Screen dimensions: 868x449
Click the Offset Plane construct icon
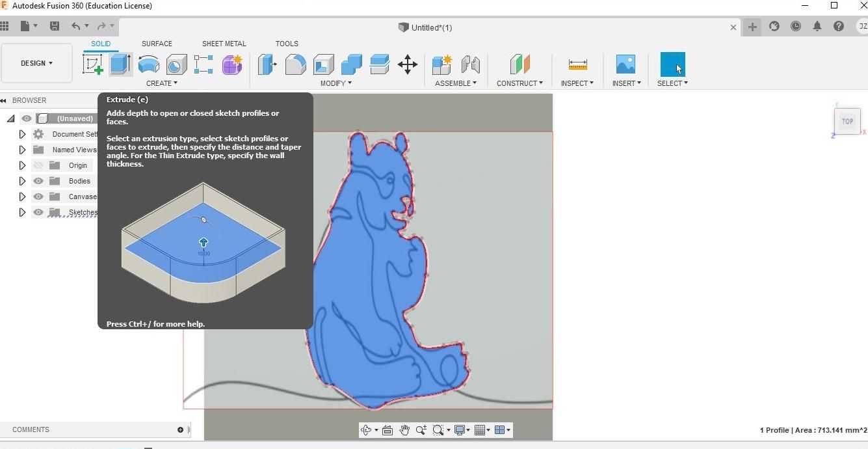coord(519,64)
